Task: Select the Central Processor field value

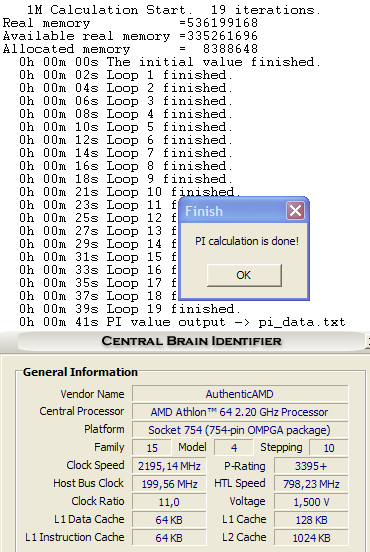Action: (240, 412)
